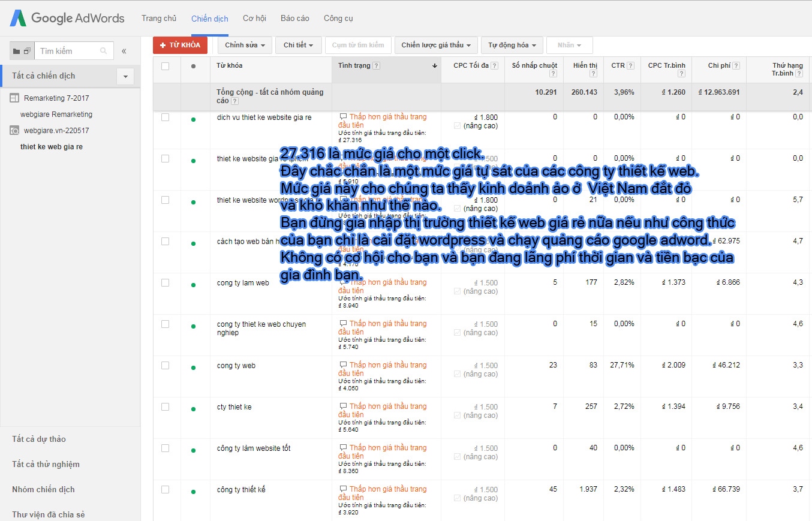Switch to the Báo cáo tab
The width and height of the screenshot is (812, 521).
pyautogui.click(x=295, y=19)
